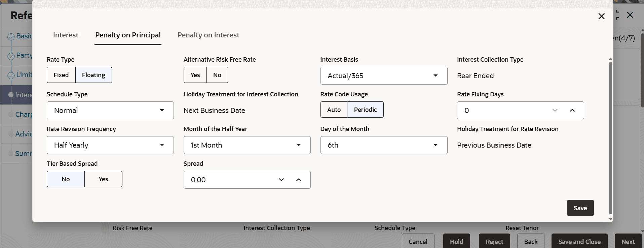Increase the Spread value
The height and width of the screenshot is (248, 644).
(299, 180)
